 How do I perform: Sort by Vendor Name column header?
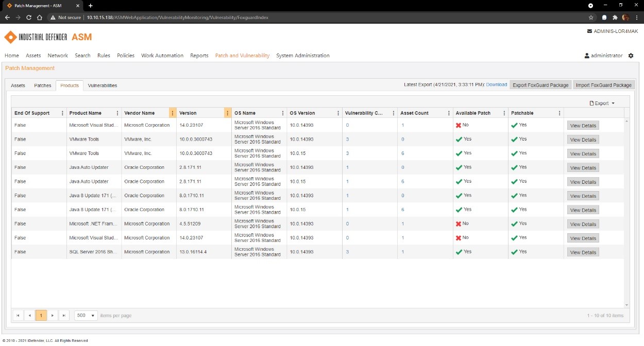pyautogui.click(x=140, y=113)
